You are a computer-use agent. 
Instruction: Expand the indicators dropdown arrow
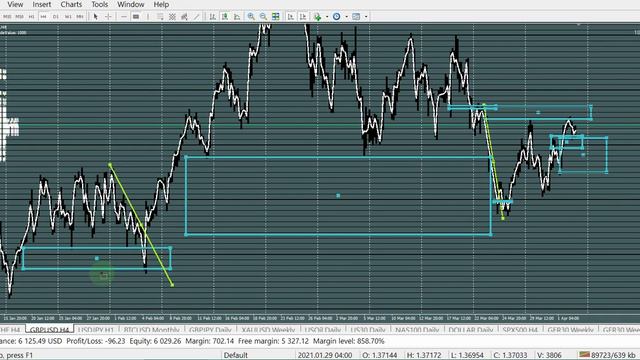click(327, 17)
